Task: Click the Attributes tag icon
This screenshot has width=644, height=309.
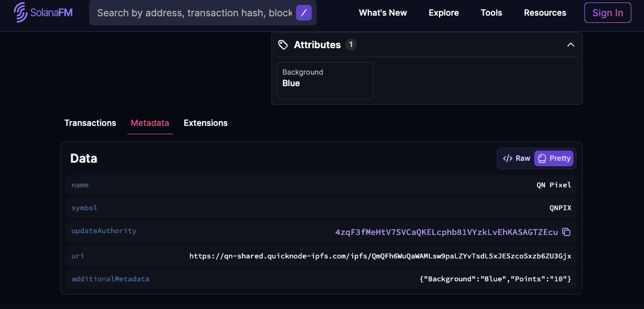Action: click(x=283, y=45)
